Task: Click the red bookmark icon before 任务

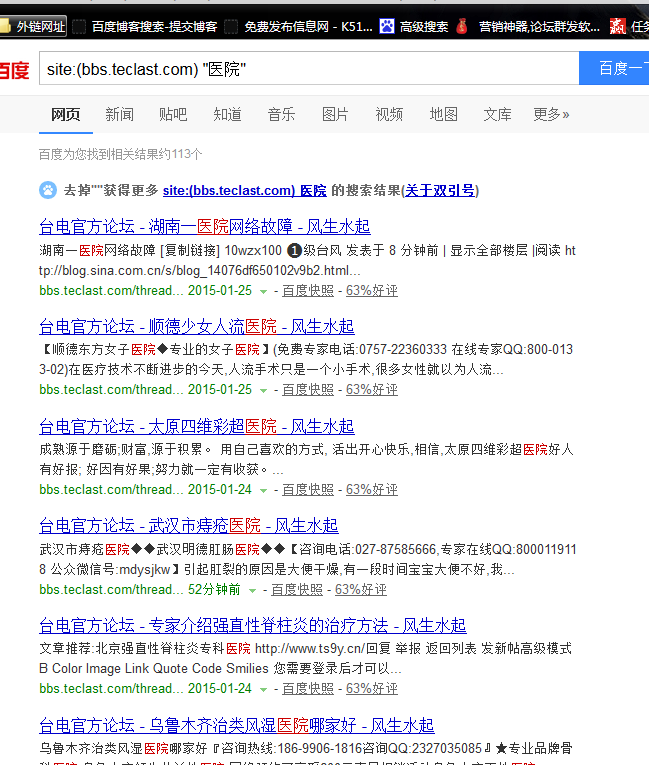Action: click(x=617, y=26)
